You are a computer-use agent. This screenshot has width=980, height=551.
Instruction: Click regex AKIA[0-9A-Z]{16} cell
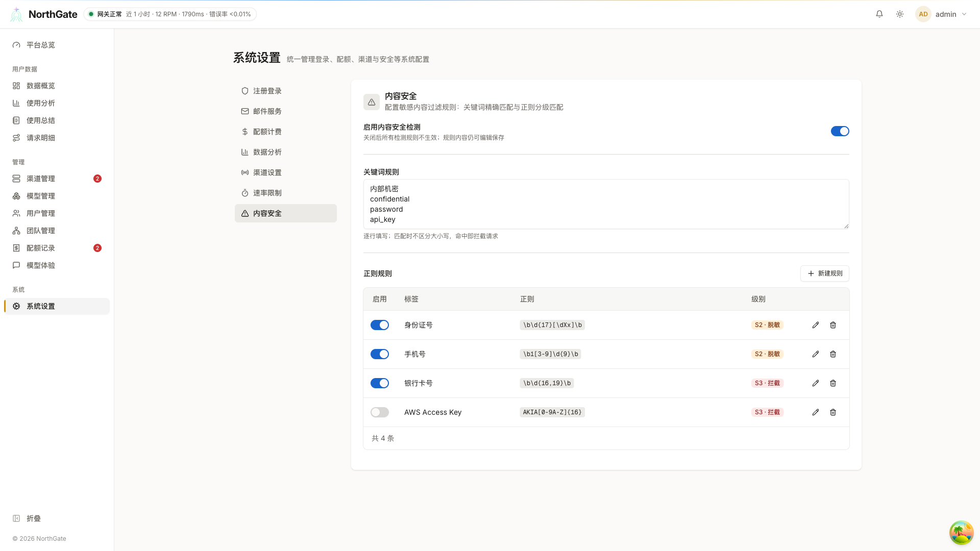tap(552, 412)
